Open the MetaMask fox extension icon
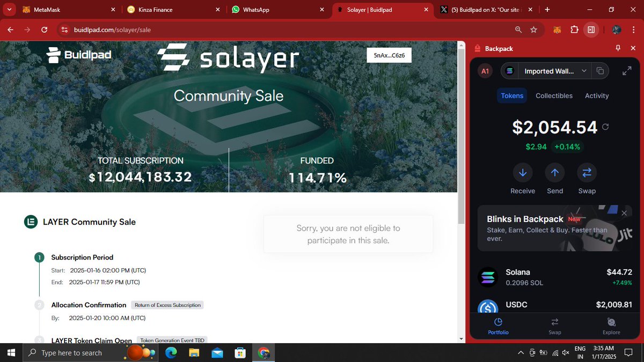Viewport: 644px width, 362px height. [558, 30]
